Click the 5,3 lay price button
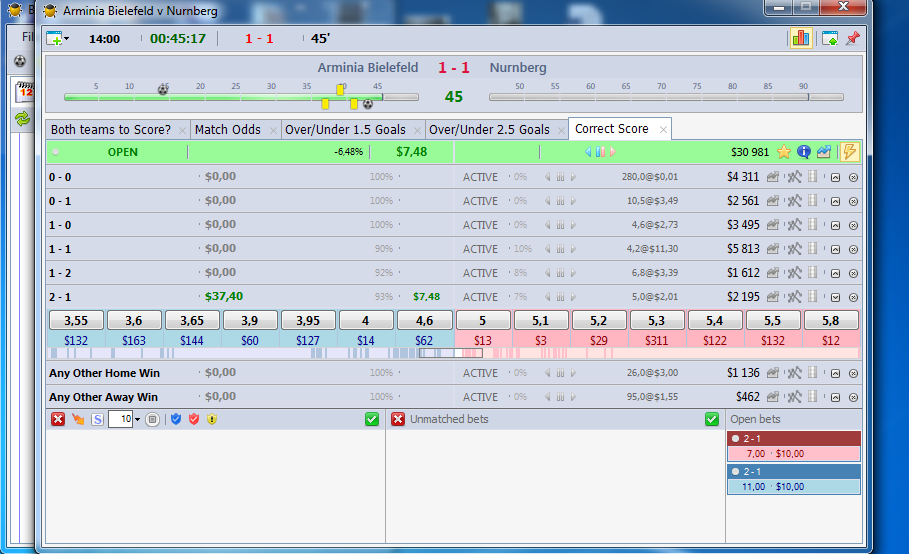This screenshot has width=909, height=554. coord(656,320)
